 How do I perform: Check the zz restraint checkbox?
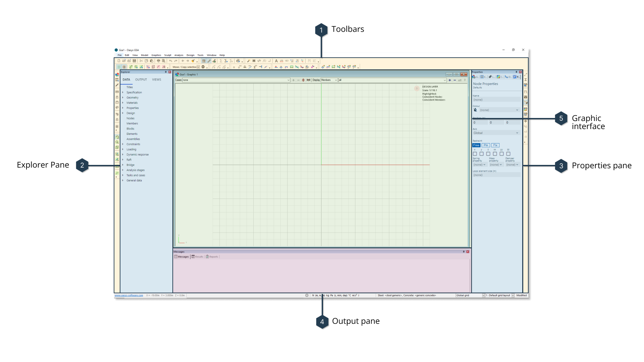coord(508,154)
